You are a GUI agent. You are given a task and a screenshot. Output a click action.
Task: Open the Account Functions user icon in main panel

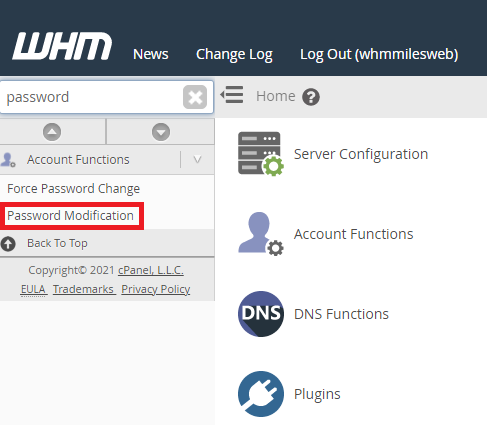pyautogui.click(x=261, y=234)
